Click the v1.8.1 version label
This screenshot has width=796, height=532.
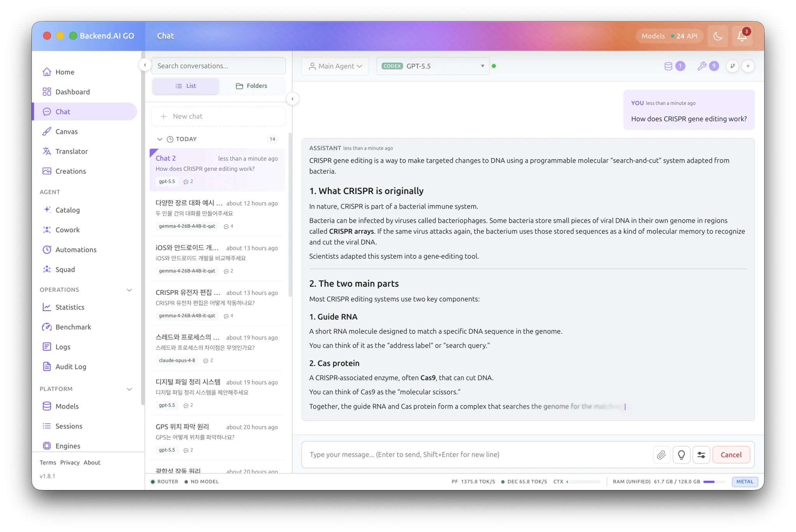pos(47,476)
